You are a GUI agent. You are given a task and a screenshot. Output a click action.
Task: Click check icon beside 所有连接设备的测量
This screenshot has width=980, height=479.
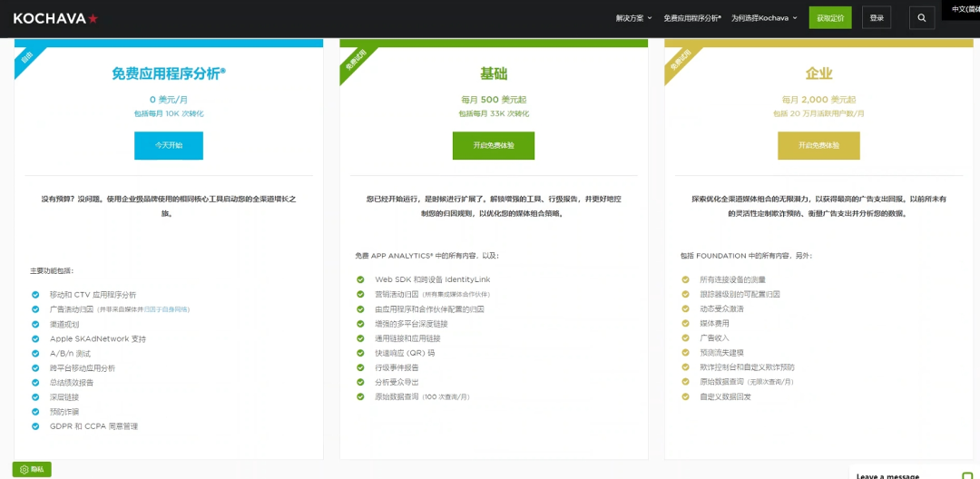(x=686, y=279)
